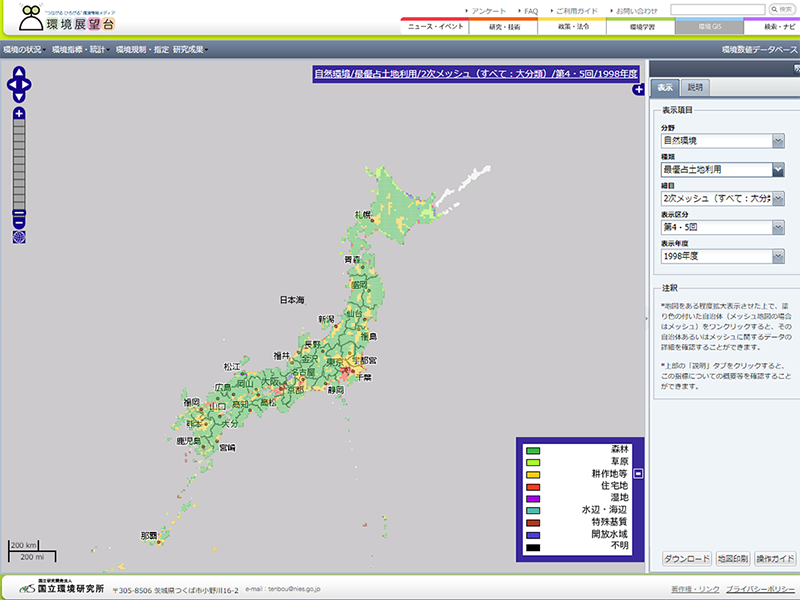The height and width of the screenshot is (600, 800).
Task: Select the 説明 panel tab
Action: click(x=695, y=87)
